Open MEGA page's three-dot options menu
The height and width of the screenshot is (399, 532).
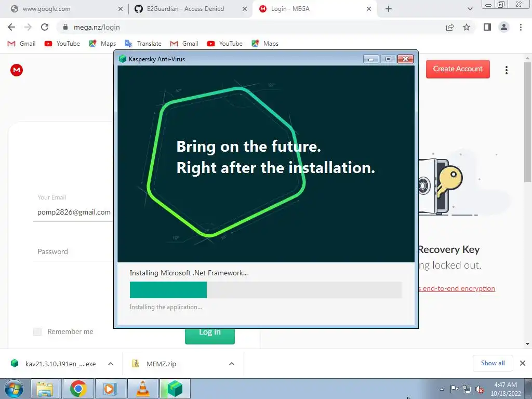pos(506,70)
